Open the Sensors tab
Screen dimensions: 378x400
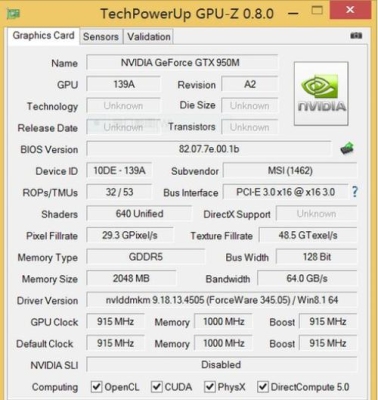coord(101,37)
